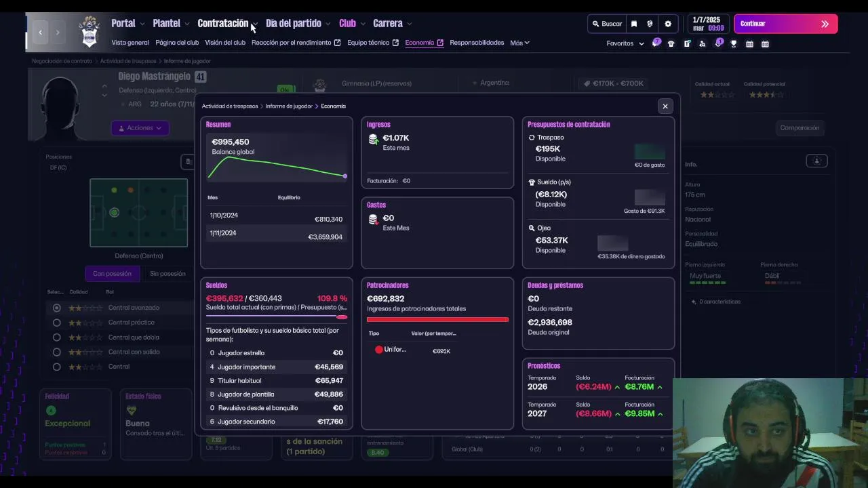Open the settings gear icon
Image resolution: width=868 pixels, height=488 pixels.
point(668,24)
